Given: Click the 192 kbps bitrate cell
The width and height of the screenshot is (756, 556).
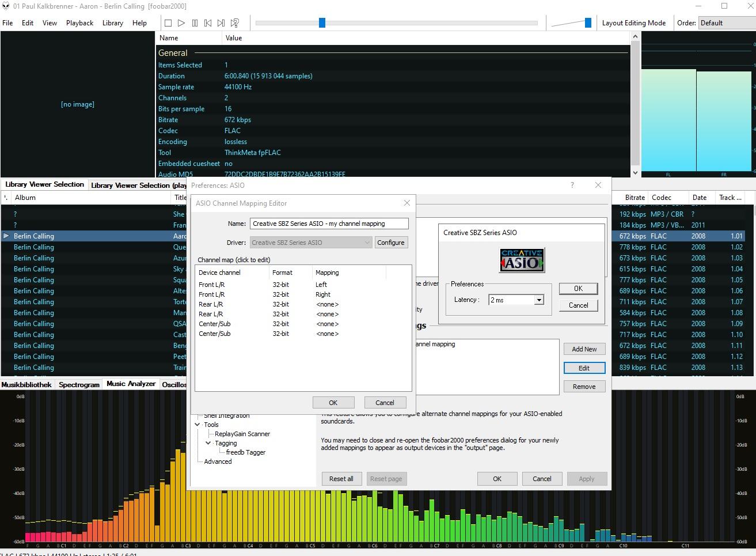Looking at the screenshot, I should 632,214.
